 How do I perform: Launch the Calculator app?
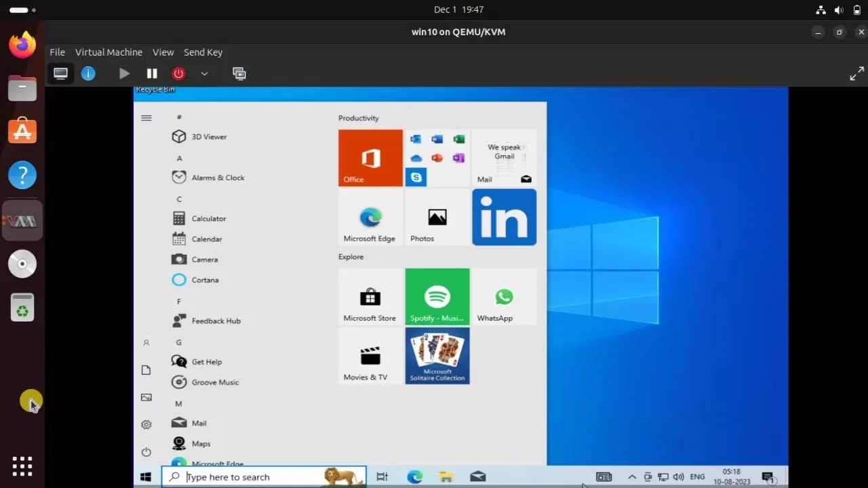(207, 218)
